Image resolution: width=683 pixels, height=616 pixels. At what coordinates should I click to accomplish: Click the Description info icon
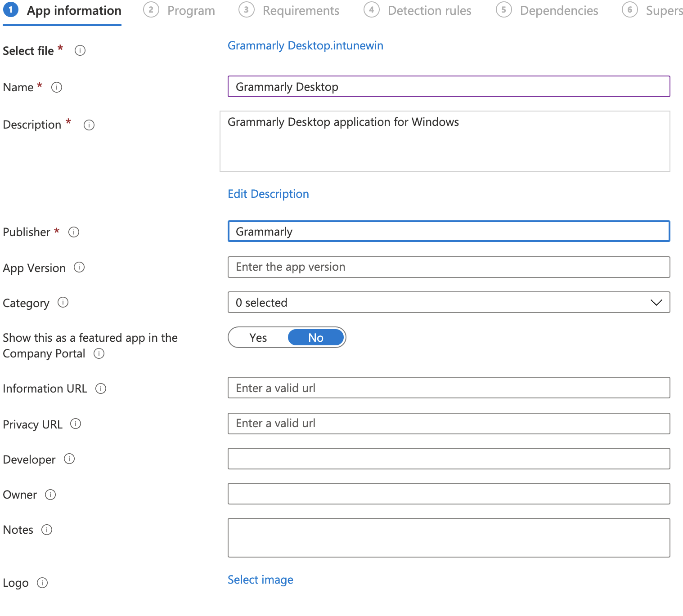pos(89,125)
